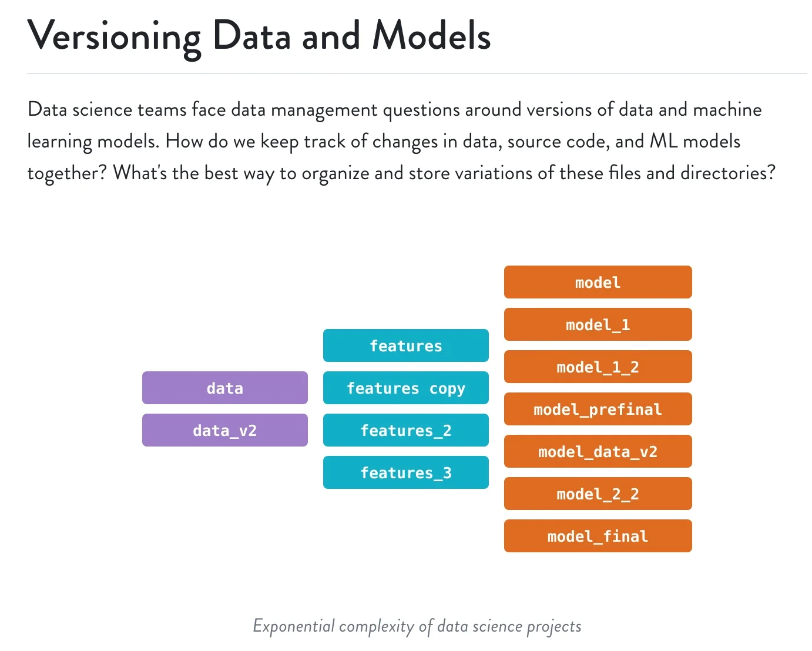Select the "features copy" box

click(405, 388)
